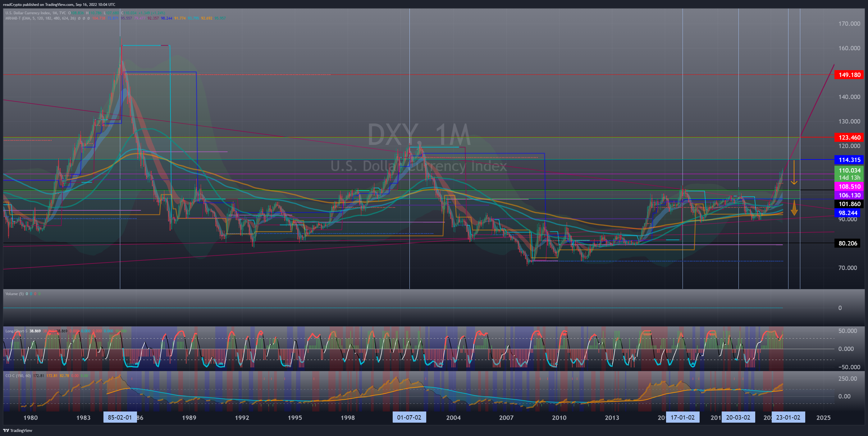Click the 170.000 price axis value
This screenshot has height=436, width=868.
(849, 24)
